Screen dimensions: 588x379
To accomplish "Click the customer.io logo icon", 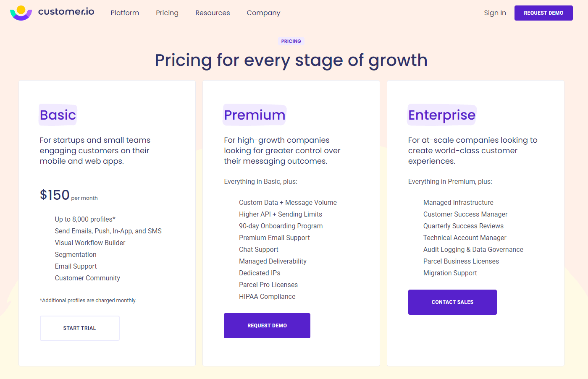I will 21,13.
